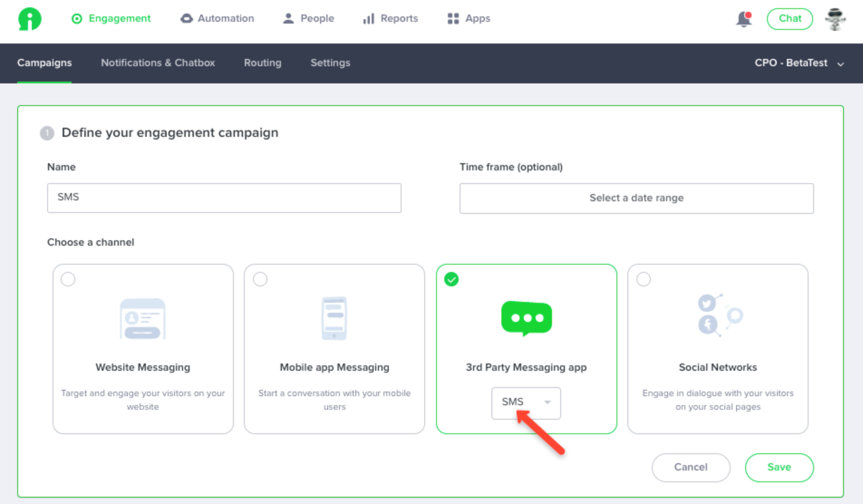Save the engagement campaign

(779, 467)
